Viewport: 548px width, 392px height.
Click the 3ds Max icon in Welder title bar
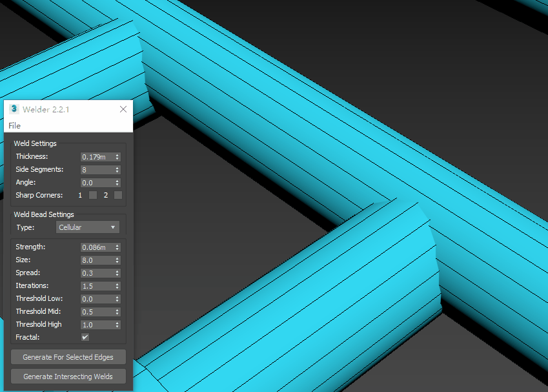14,108
